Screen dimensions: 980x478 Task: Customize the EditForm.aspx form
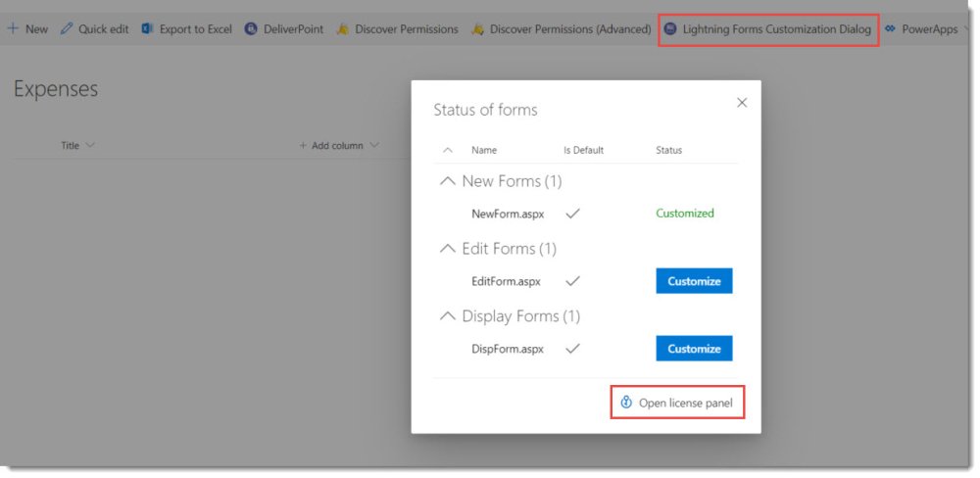(x=694, y=281)
